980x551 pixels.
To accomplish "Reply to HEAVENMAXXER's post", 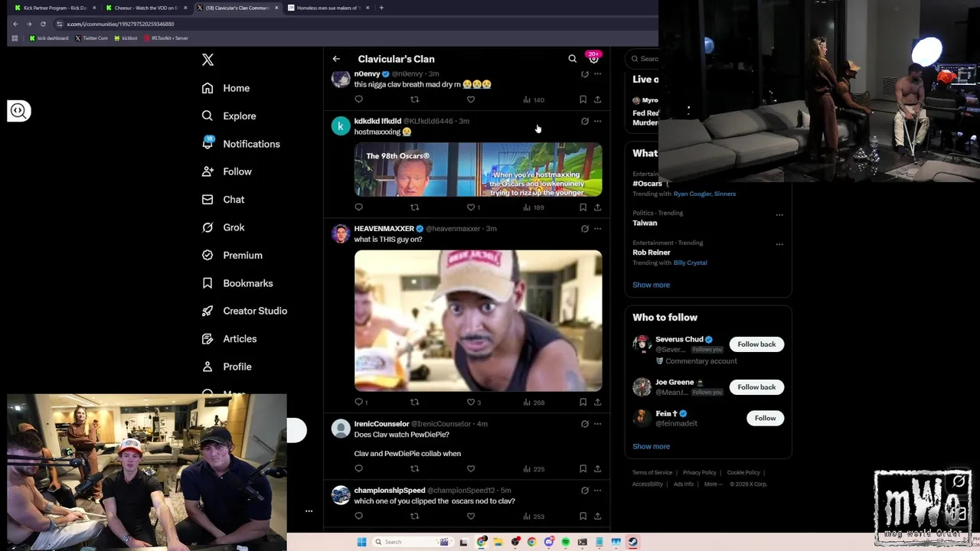I will [360, 403].
